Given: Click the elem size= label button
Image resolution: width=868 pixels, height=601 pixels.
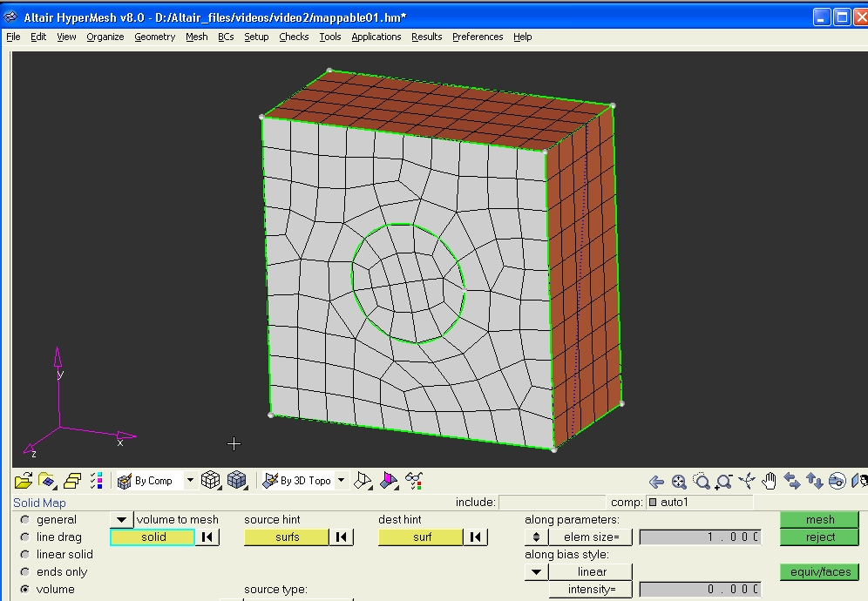Looking at the screenshot, I should pos(591,537).
